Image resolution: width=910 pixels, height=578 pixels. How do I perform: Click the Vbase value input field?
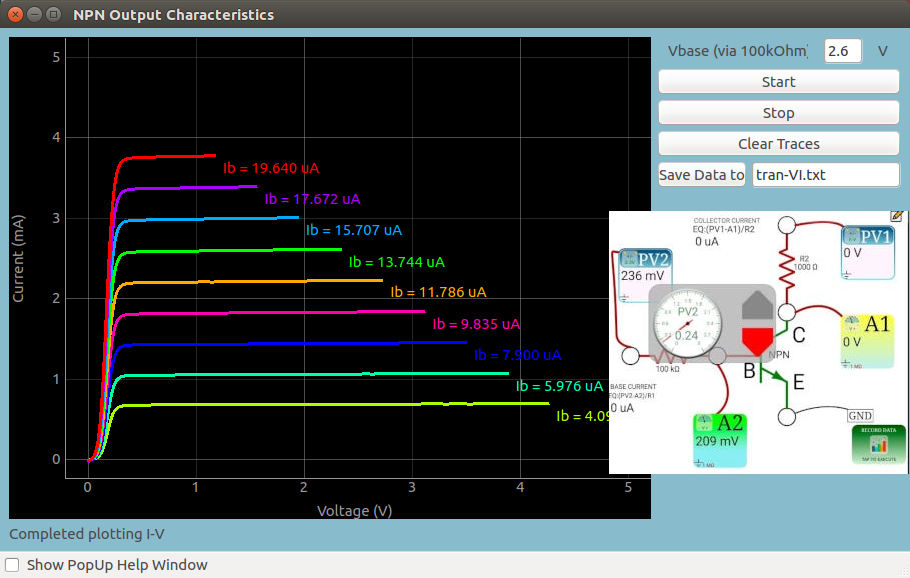pyautogui.click(x=843, y=51)
